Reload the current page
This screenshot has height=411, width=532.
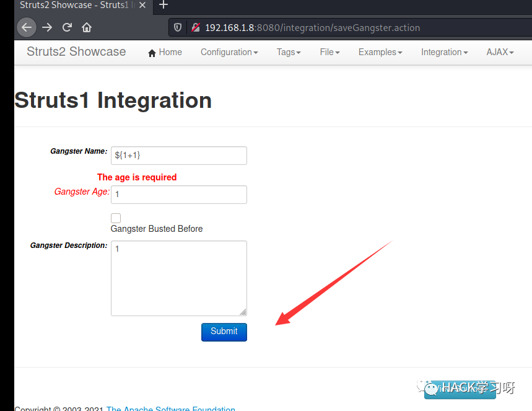(67, 27)
